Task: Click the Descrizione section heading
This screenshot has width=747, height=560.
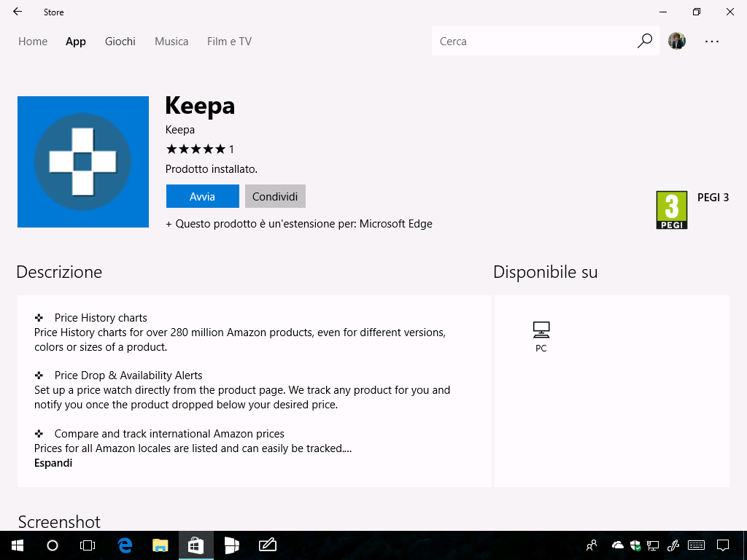Action: 59,272
